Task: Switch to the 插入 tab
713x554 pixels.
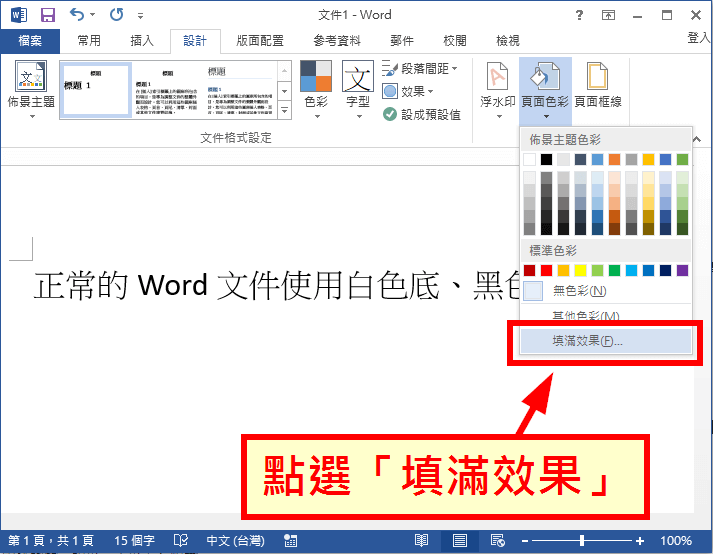Action: pos(141,41)
